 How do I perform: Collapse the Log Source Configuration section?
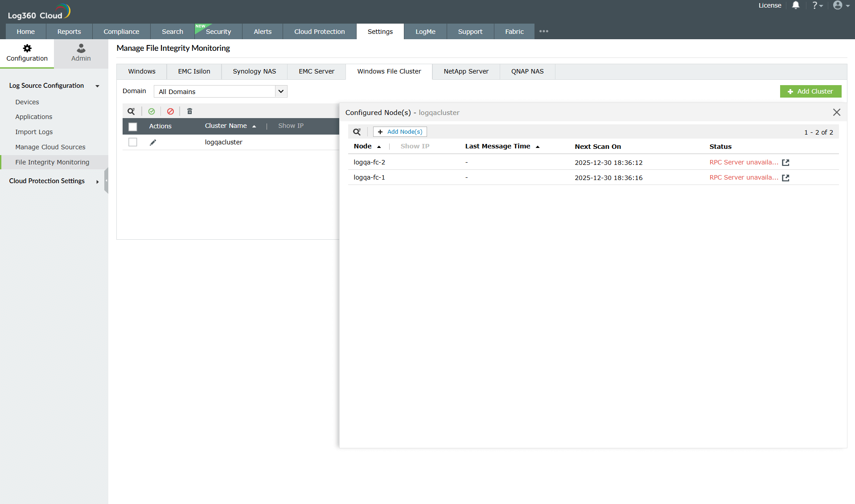(x=97, y=86)
